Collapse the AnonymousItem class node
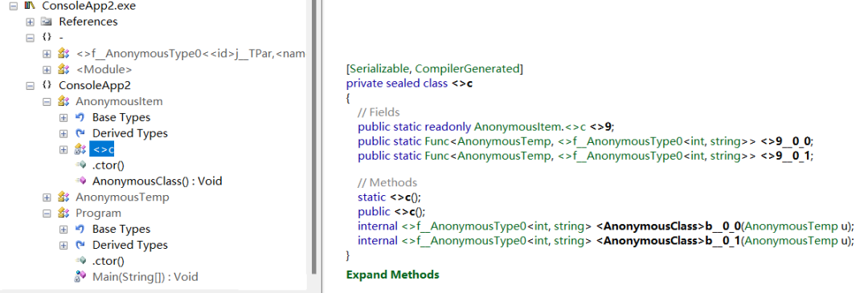Screen dimensions: 868x293 (x=47, y=102)
